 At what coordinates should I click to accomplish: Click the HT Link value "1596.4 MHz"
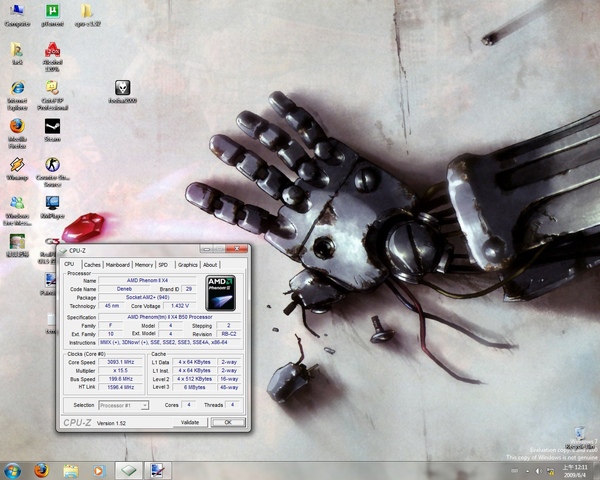[120, 387]
